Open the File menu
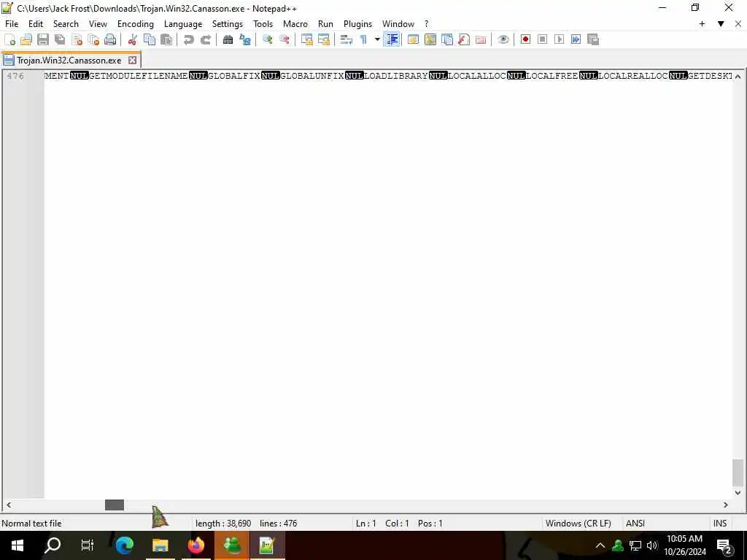Screen dimensions: 747x560 tap(12, 24)
